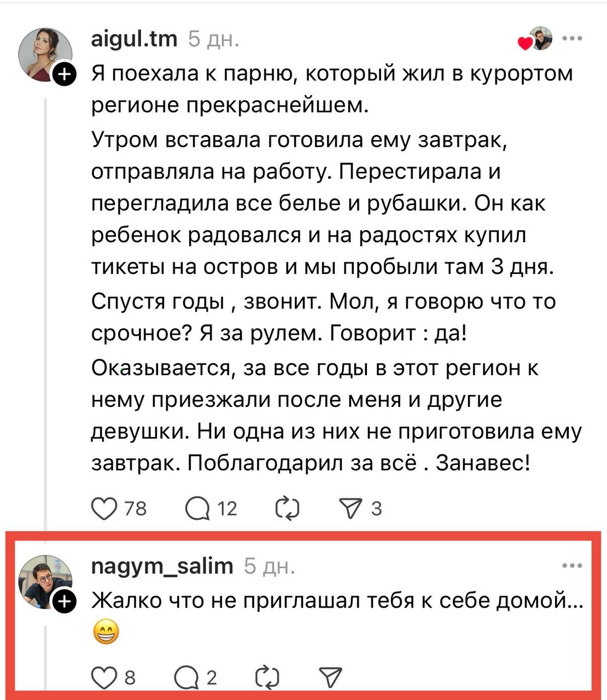The height and width of the screenshot is (700, 607).
Task: Repost nagym_salim's reply
Action: 267,678
